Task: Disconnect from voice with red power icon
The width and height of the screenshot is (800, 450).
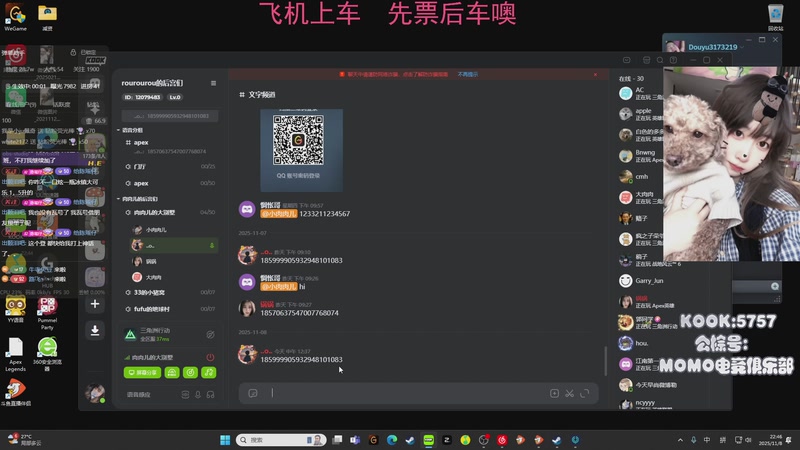Action: pyautogui.click(x=210, y=357)
